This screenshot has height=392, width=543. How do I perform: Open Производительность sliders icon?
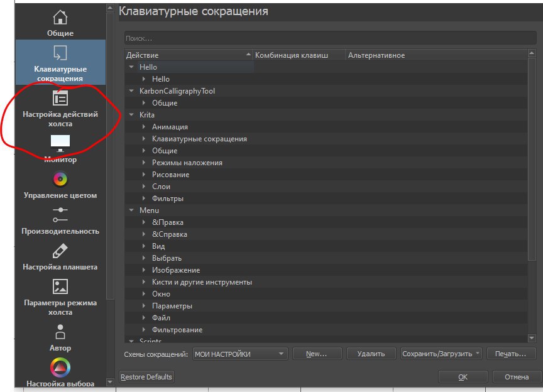[60, 215]
